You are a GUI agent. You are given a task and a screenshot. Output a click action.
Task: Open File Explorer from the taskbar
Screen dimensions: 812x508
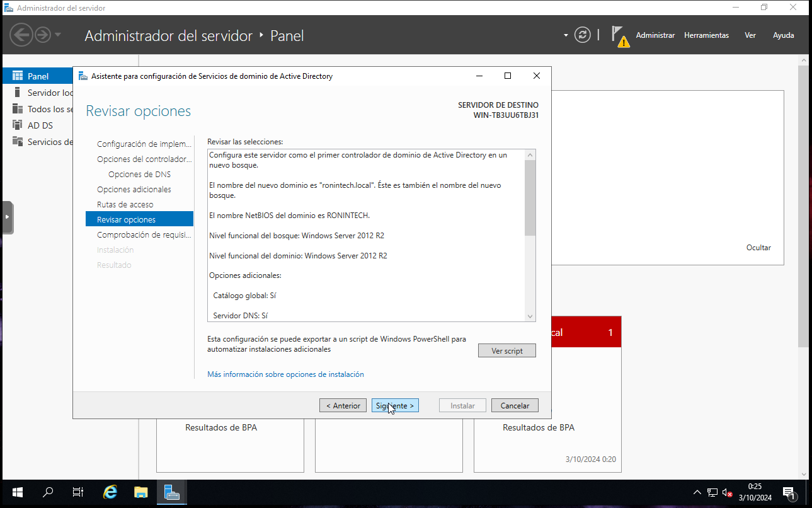click(140, 493)
